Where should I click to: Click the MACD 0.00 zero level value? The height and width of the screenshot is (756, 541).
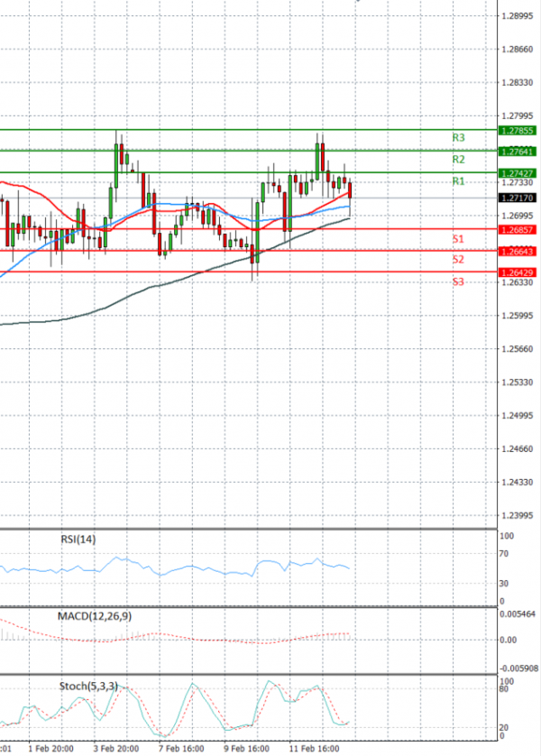pos(509,640)
